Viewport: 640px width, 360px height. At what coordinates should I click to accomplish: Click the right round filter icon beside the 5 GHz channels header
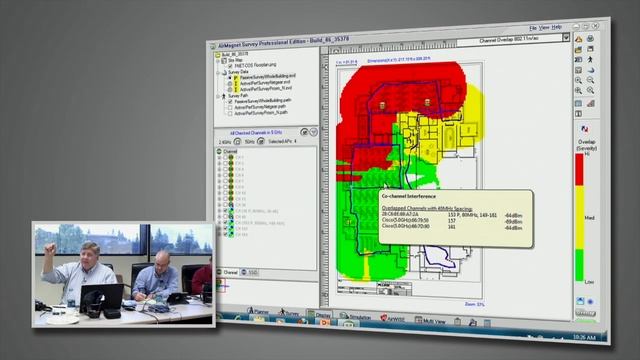pos(313,132)
